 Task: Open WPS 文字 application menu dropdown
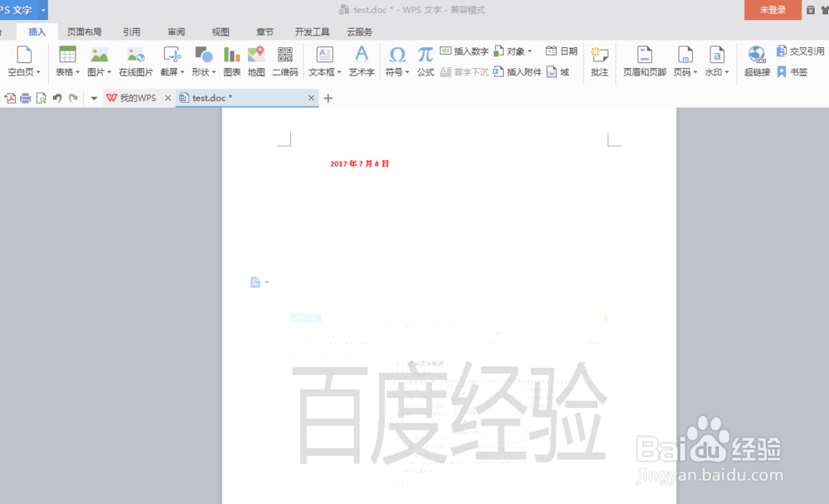43,10
